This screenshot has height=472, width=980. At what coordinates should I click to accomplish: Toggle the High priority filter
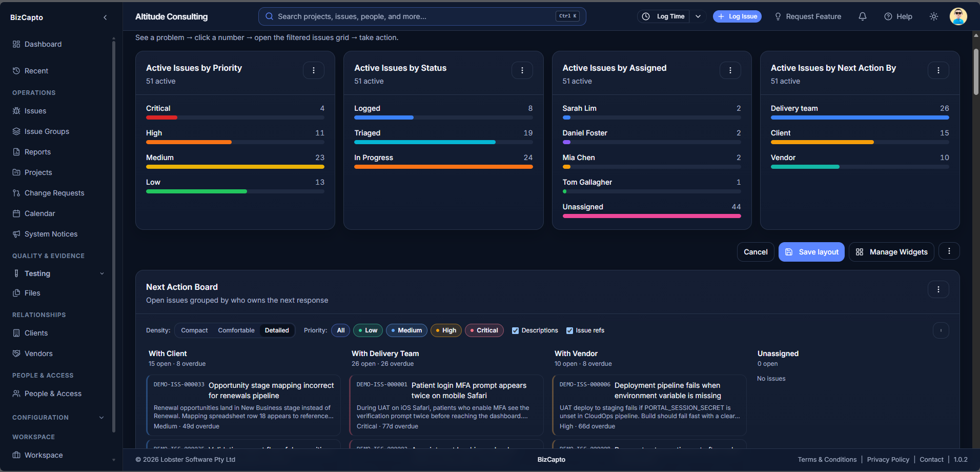(x=446, y=330)
